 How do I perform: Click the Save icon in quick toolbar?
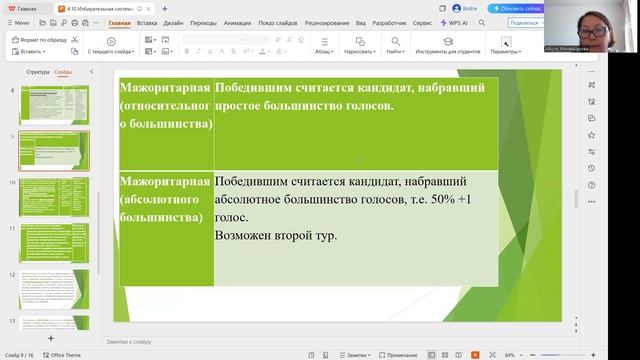click(x=53, y=23)
